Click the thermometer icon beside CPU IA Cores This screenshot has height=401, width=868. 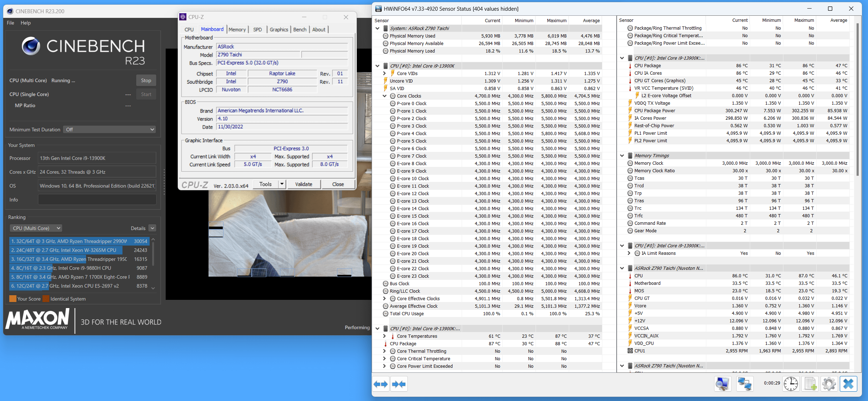(x=630, y=73)
